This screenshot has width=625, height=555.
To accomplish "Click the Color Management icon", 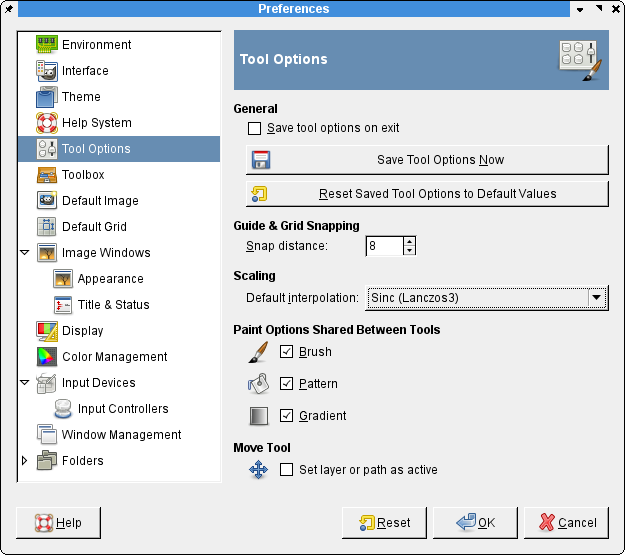I will click(47, 357).
